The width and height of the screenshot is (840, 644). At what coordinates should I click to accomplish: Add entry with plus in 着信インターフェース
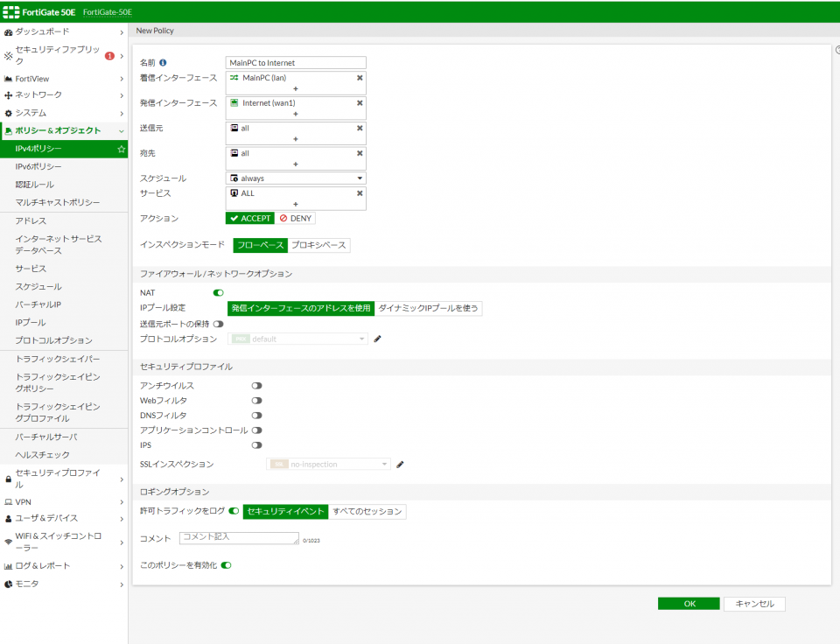click(x=296, y=89)
